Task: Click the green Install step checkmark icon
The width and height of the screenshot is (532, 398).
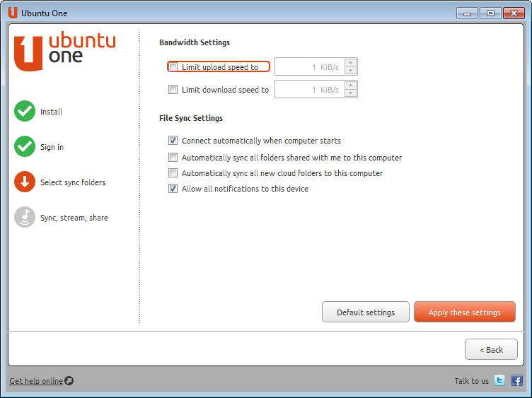Action: click(x=25, y=111)
